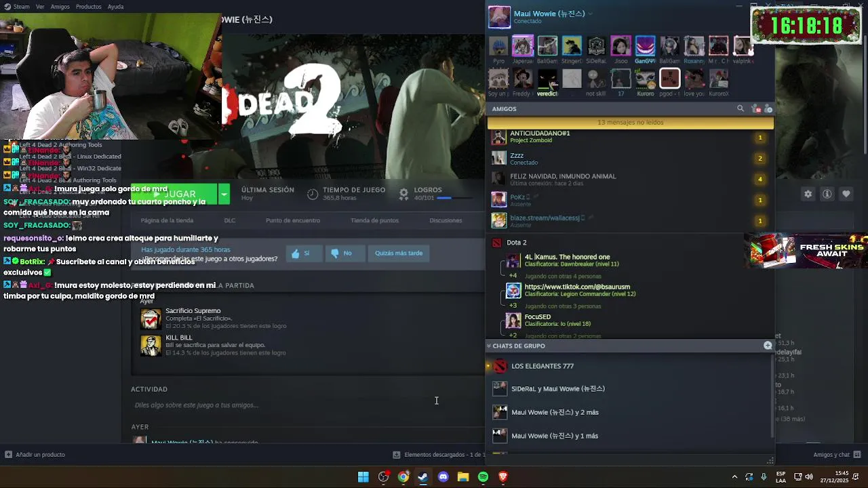Open Discord from taskbar
This screenshot has width=868, height=488.
tap(443, 477)
